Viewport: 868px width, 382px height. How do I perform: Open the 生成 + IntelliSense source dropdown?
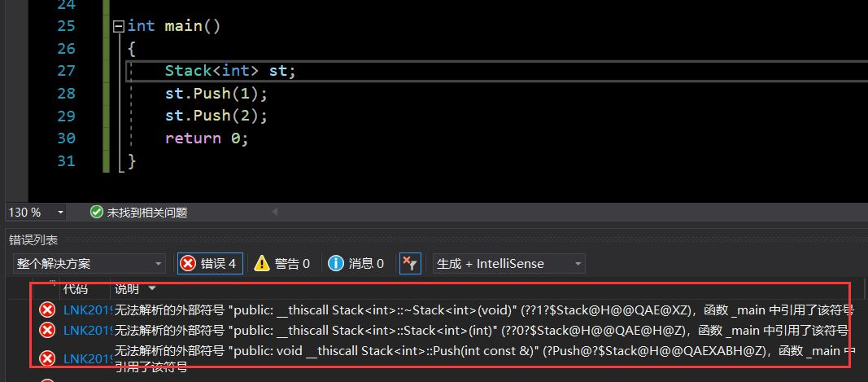(508, 264)
